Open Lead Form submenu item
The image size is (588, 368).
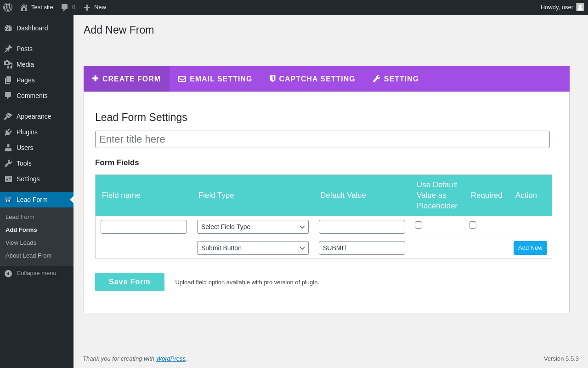click(20, 217)
